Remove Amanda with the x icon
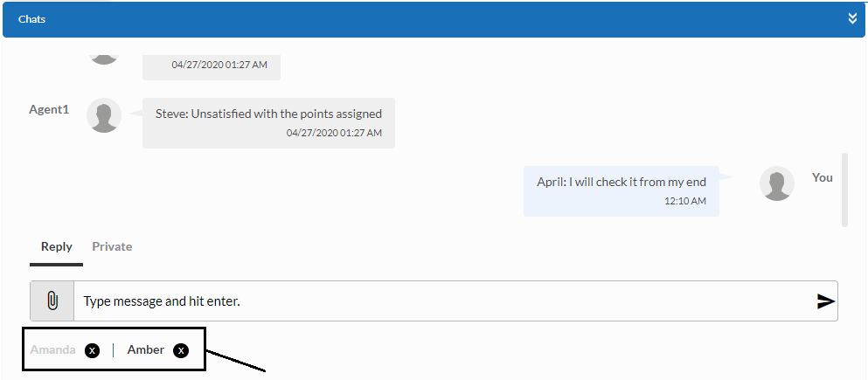This screenshot has width=868, height=380. pyautogui.click(x=92, y=350)
